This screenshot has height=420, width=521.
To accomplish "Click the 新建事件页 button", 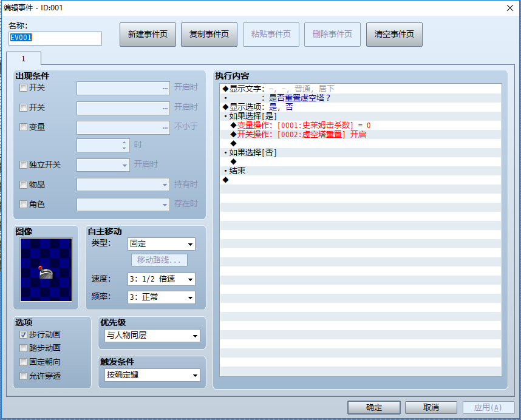I will [148, 35].
